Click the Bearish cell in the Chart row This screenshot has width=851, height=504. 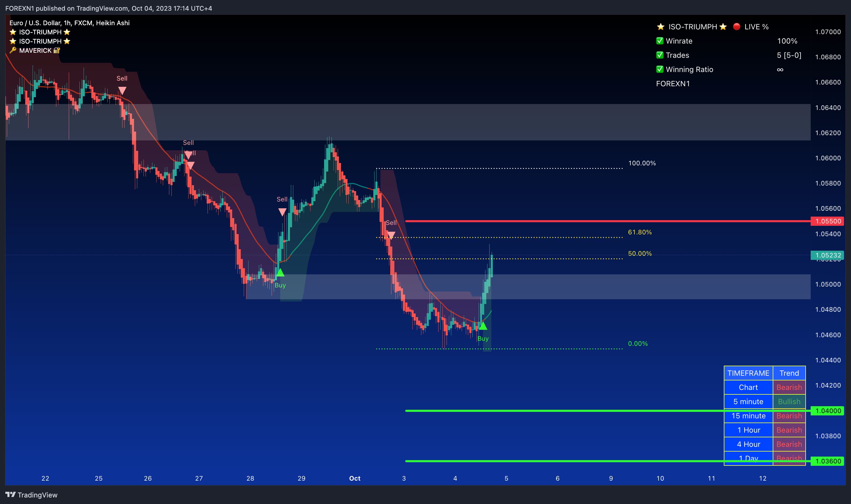click(789, 387)
